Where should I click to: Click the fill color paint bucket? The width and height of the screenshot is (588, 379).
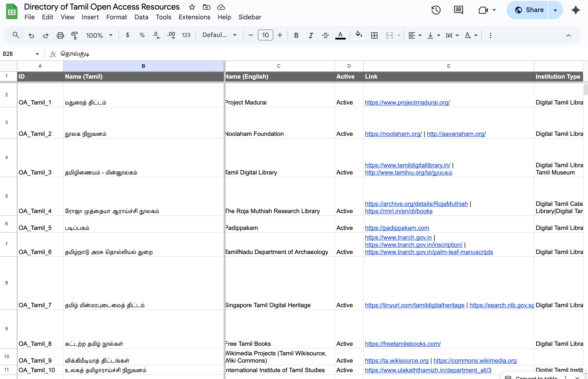point(359,35)
